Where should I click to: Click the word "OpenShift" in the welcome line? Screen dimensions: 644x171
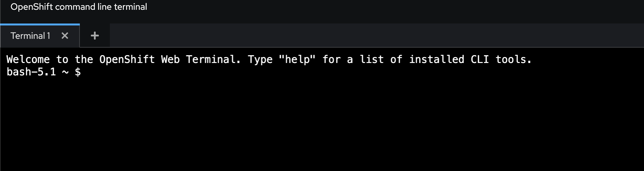click(127, 59)
